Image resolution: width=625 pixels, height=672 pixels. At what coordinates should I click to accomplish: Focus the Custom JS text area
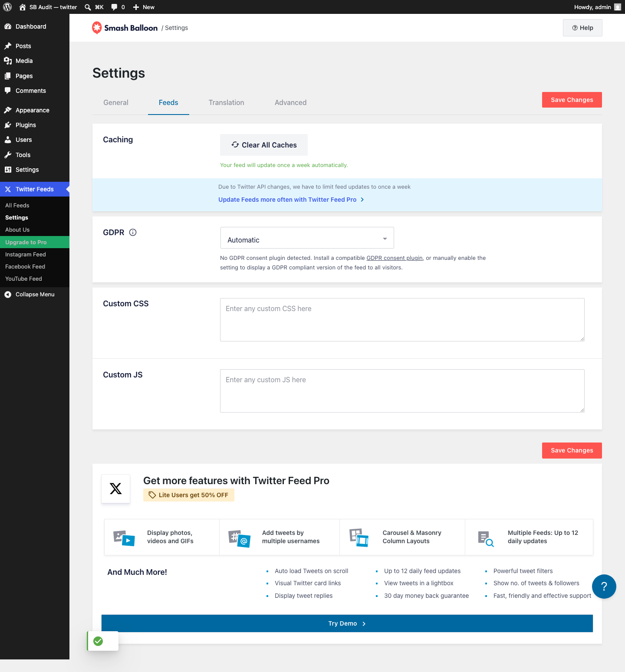pos(402,391)
